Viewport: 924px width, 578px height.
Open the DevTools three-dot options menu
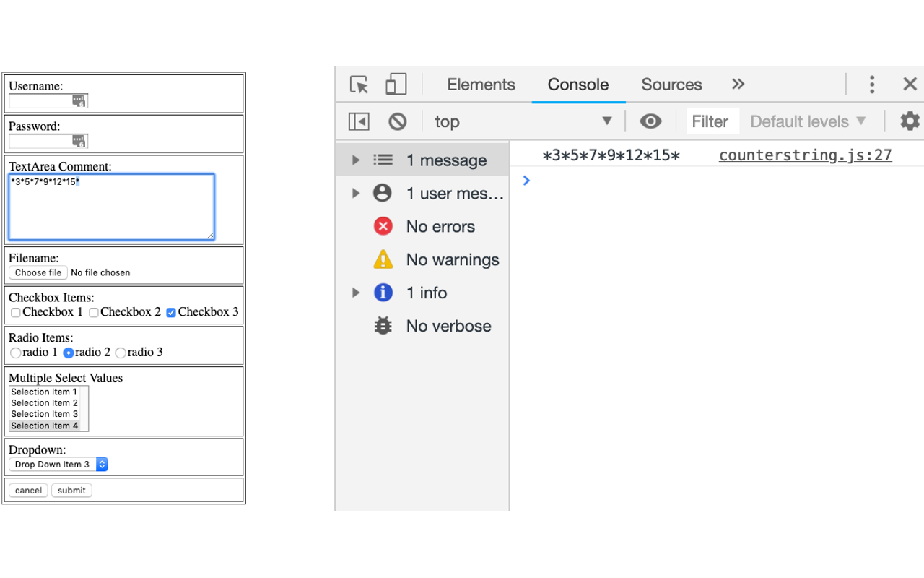(x=872, y=85)
